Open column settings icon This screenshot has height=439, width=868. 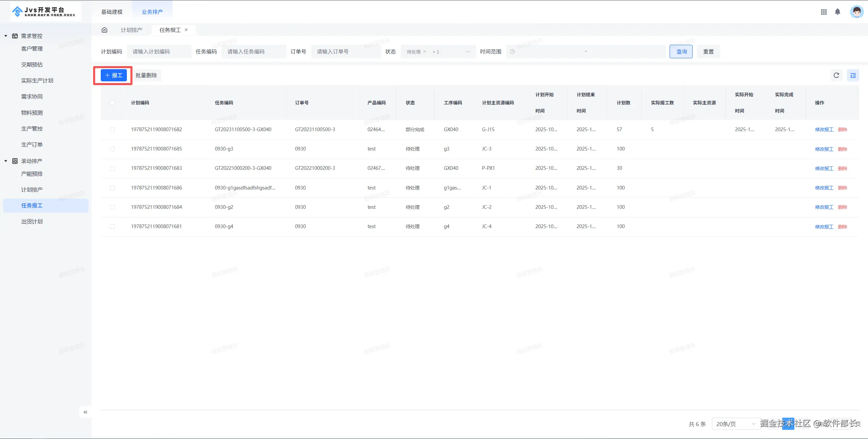click(x=853, y=75)
